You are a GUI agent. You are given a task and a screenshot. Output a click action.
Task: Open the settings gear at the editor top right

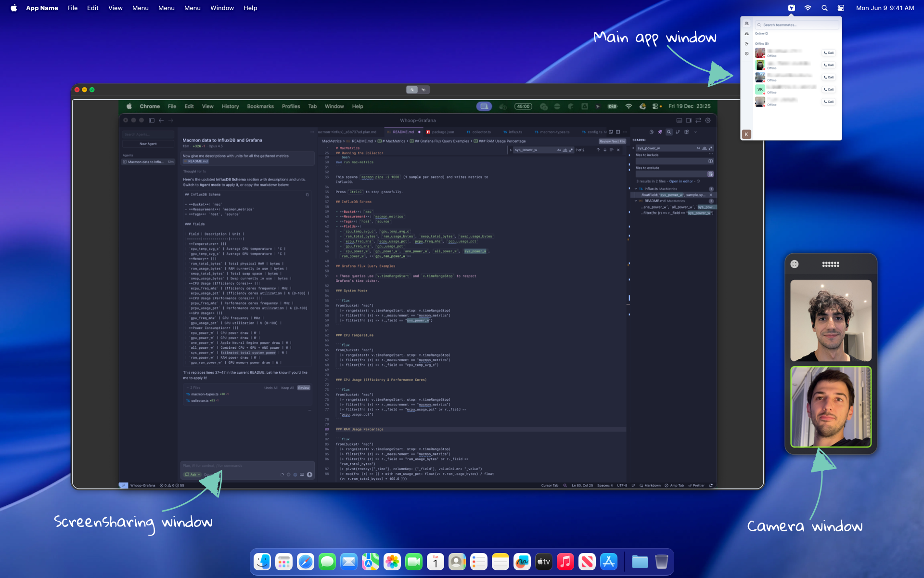coord(707,120)
